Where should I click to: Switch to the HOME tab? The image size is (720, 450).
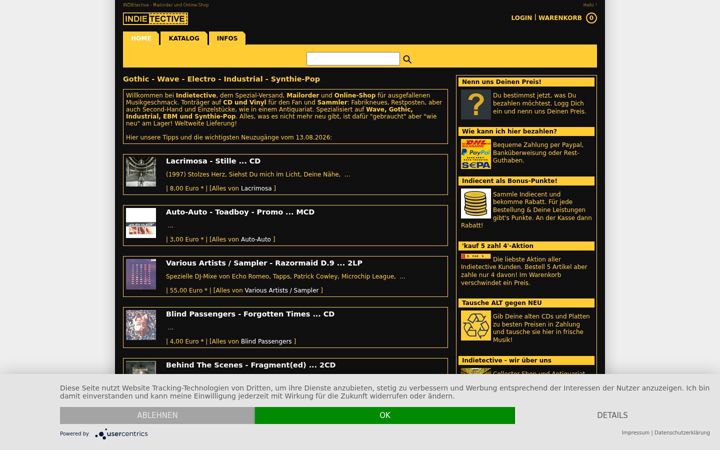tap(141, 38)
